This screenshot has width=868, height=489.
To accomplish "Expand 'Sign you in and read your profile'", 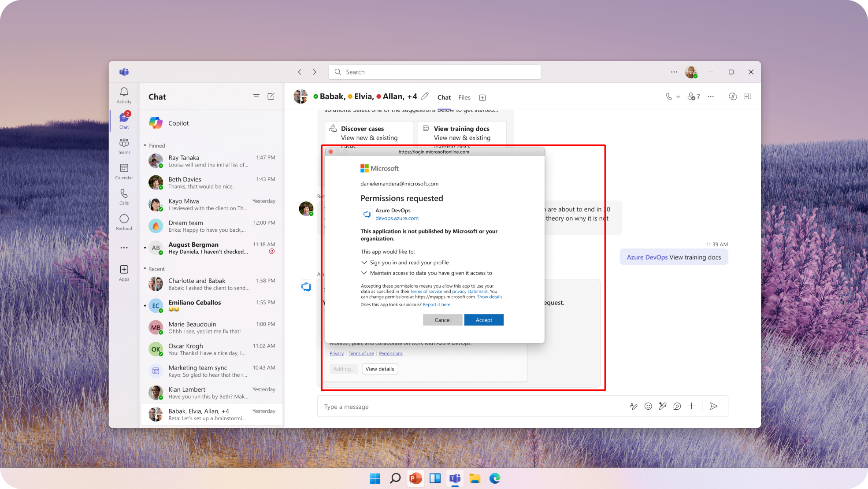I will (x=364, y=263).
